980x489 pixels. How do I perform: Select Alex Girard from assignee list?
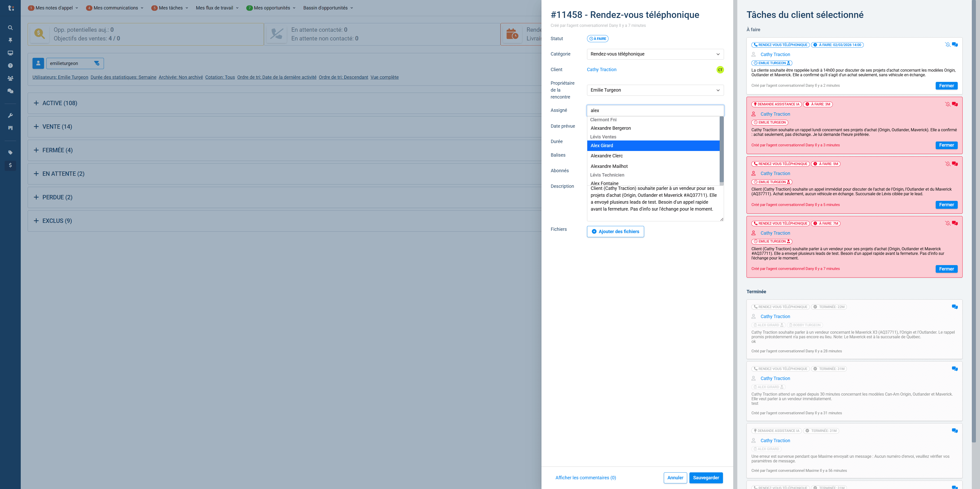[653, 146]
